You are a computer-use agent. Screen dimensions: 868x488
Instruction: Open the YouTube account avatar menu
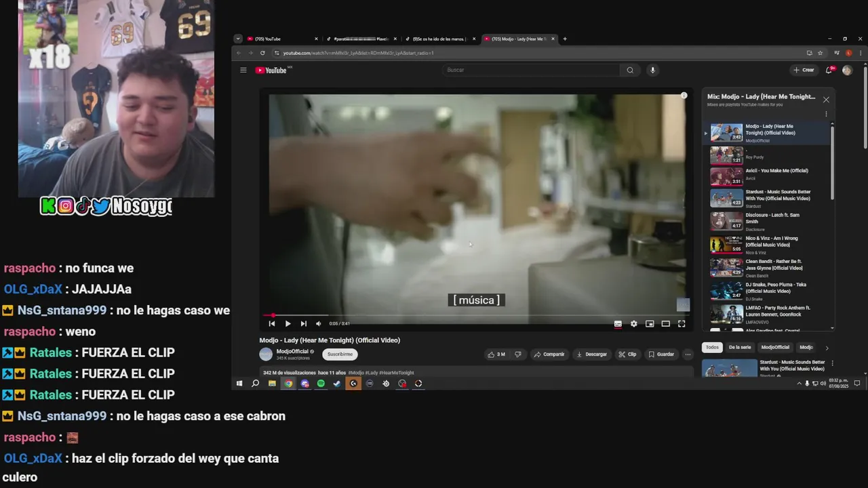click(847, 70)
